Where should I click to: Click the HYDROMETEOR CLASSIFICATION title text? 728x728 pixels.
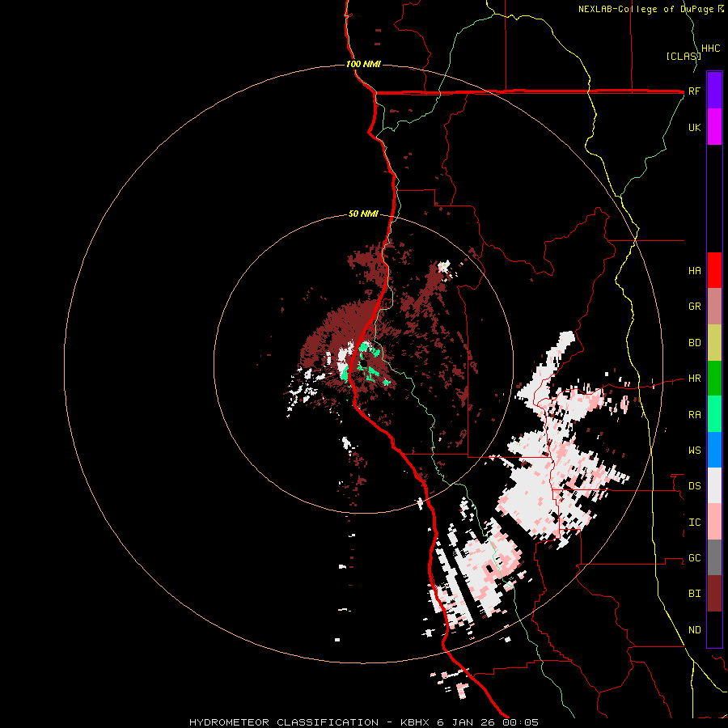click(x=283, y=722)
